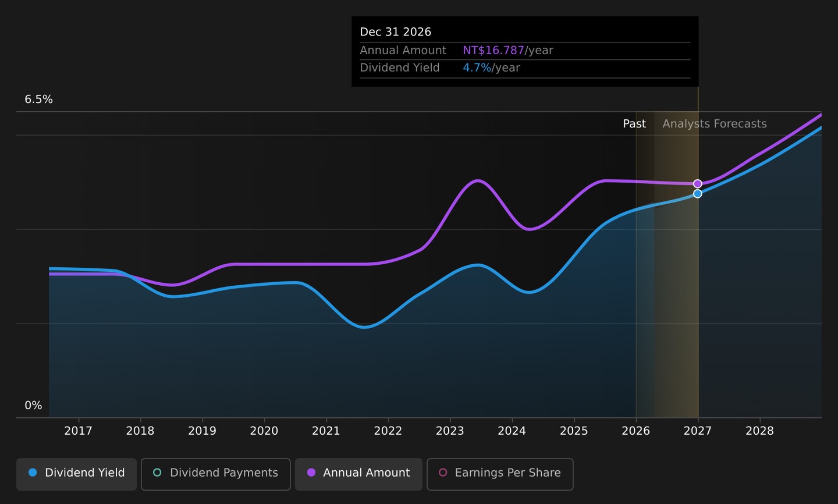
Task: Click the Past region label
Action: pyautogui.click(x=634, y=124)
